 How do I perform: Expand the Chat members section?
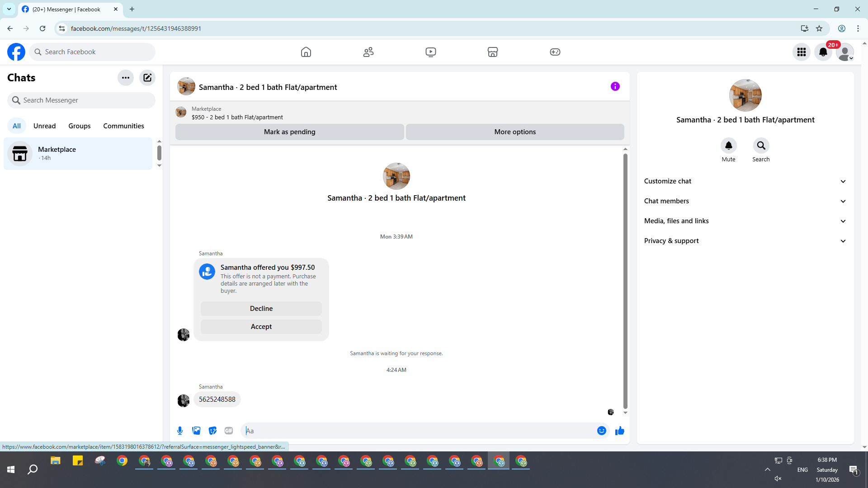point(745,201)
